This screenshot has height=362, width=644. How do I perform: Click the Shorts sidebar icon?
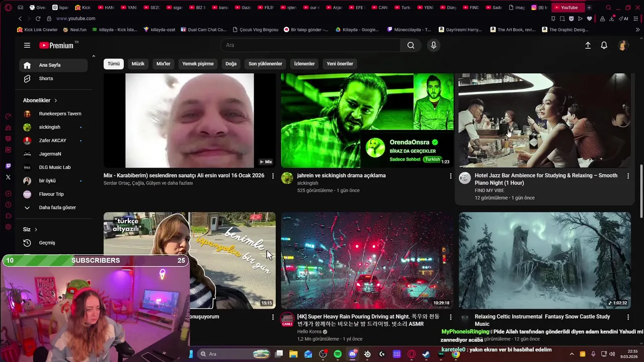pyautogui.click(x=27, y=78)
